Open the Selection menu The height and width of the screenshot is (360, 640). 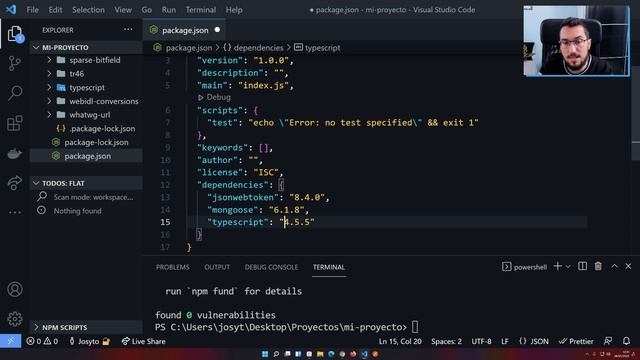tap(88, 10)
